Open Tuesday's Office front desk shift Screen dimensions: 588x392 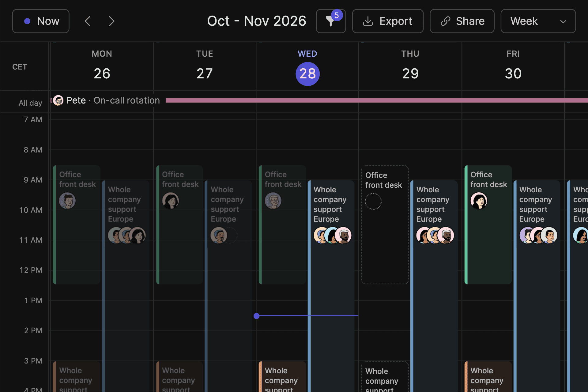click(x=179, y=225)
